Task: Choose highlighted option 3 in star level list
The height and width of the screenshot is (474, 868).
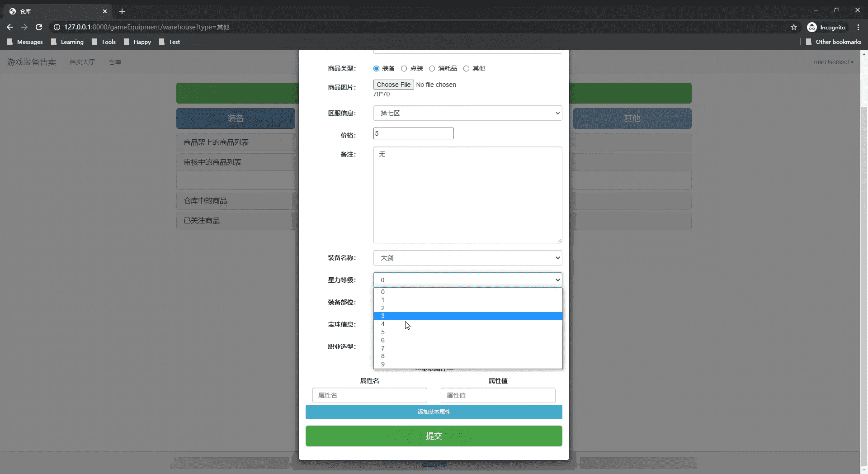Action: click(468, 316)
